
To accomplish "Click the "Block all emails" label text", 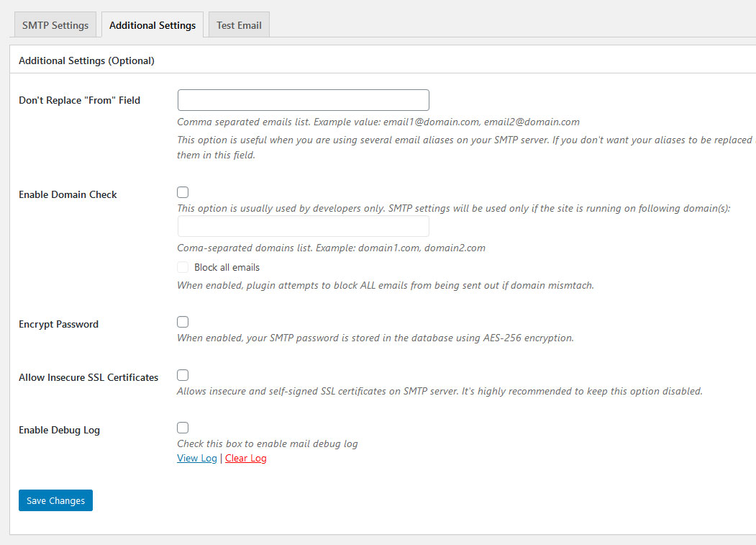I will pos(227,267).
